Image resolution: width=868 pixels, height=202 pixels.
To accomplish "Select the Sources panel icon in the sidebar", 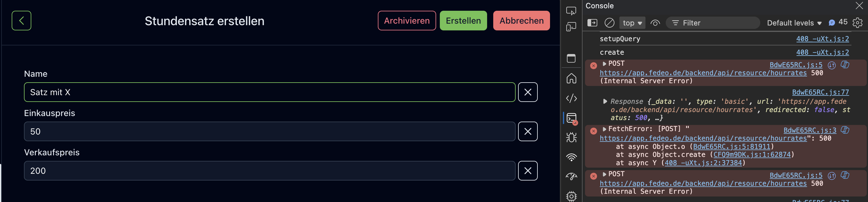I will [571, 98].
